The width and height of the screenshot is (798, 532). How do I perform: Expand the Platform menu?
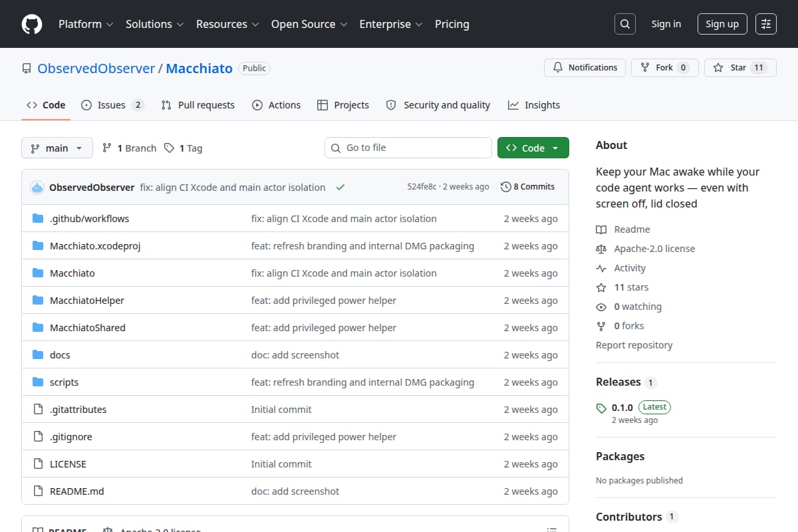(86, 24)
